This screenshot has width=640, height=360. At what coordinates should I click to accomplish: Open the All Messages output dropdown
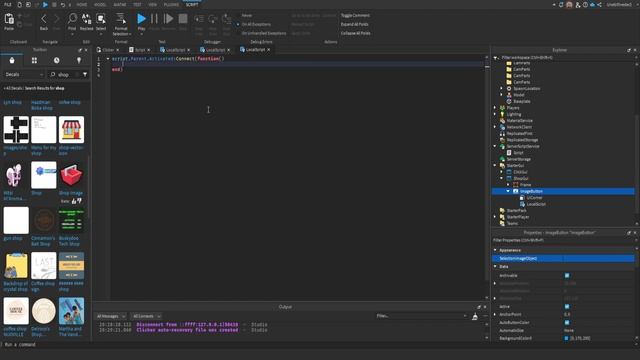coord(111,316)
